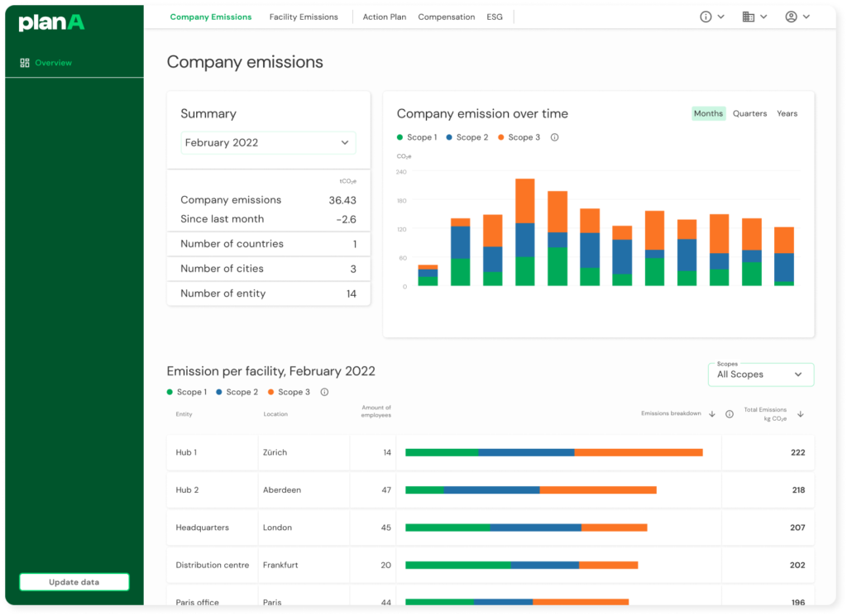847x616 pixels.
Task: Click the Emissions breakdown column label
Action: tap(671, 413)
